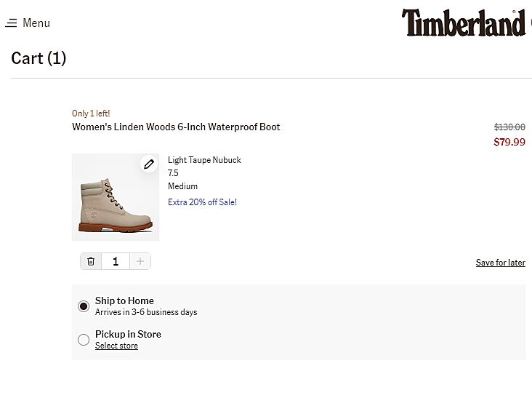Remove item with the trash icon
532x414 pixels.
pos(91,261)
